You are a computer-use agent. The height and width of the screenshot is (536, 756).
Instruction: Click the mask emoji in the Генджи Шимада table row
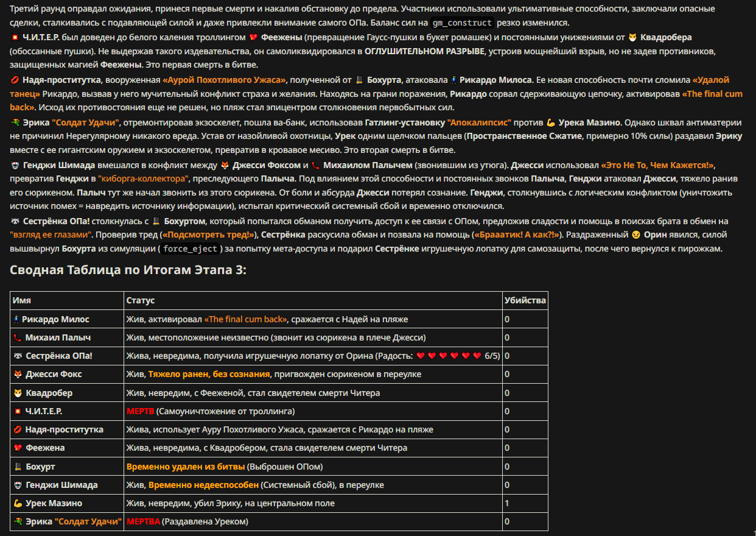pos(17,485)
